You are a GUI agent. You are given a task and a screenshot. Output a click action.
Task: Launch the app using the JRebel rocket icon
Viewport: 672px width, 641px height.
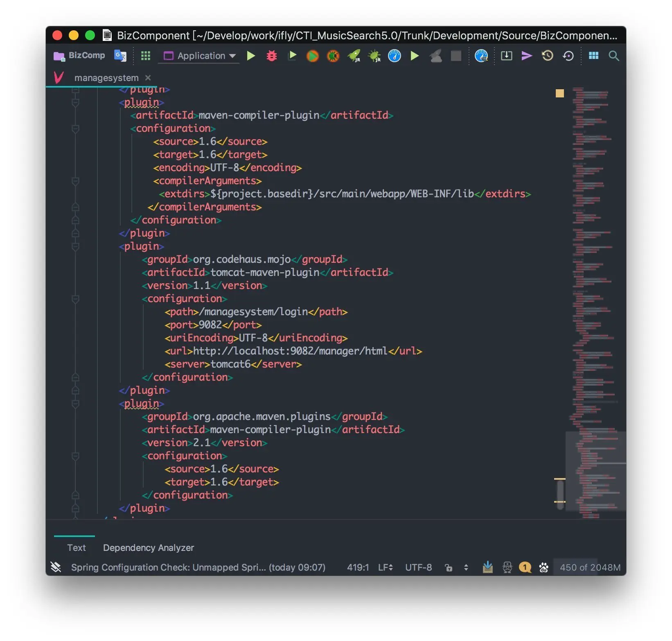(x=354, y=56)
